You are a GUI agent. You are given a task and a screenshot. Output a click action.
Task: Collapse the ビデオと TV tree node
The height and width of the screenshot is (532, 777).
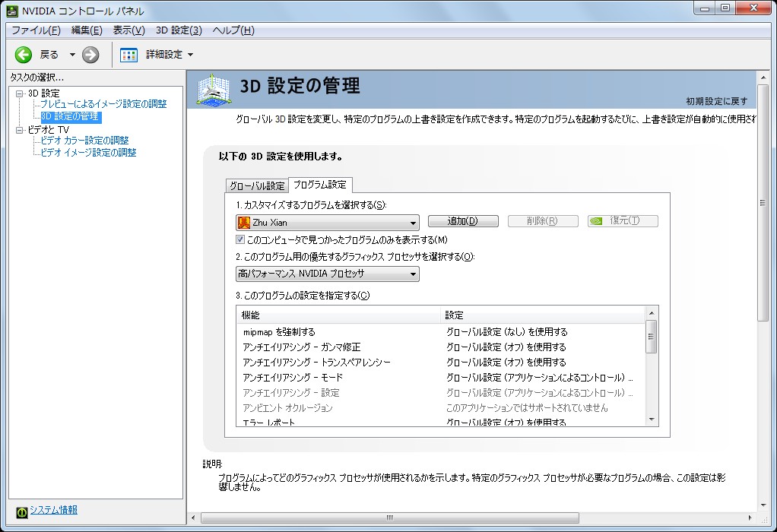(19, 130)
